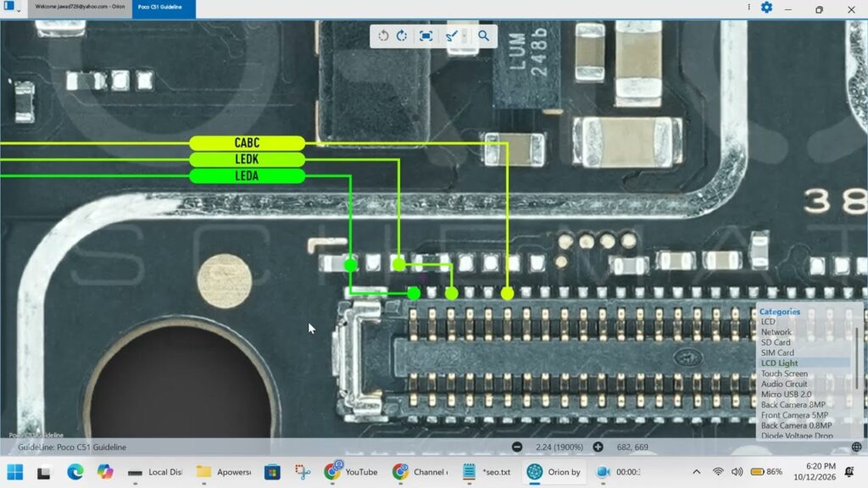868x488 pixels.
Task: Click the Categories panel scrollbar
Action: (857, 358)
